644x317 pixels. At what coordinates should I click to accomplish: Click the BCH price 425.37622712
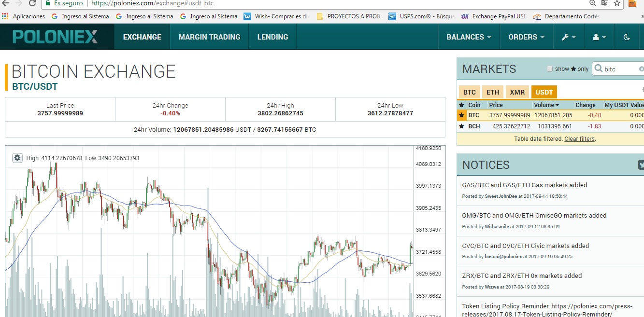tap(511, 126)
